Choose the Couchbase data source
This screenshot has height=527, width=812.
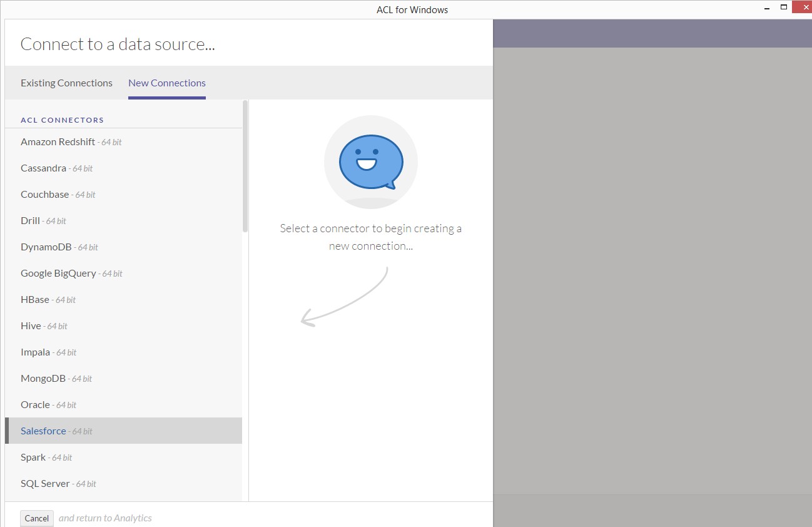[x=45, y=194]
